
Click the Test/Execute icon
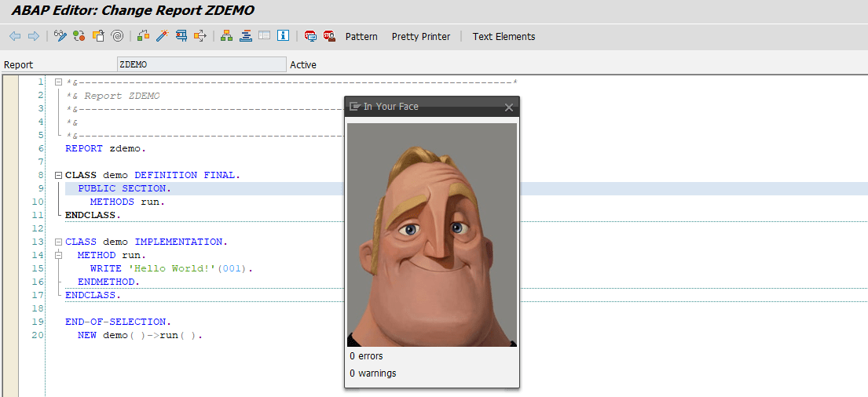tap(181, 37)
